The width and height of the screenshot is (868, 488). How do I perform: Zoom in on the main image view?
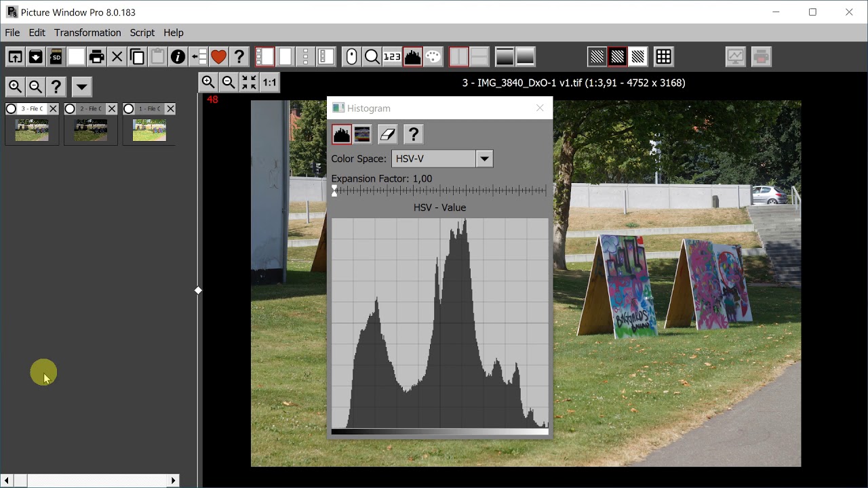click(208, 83)
